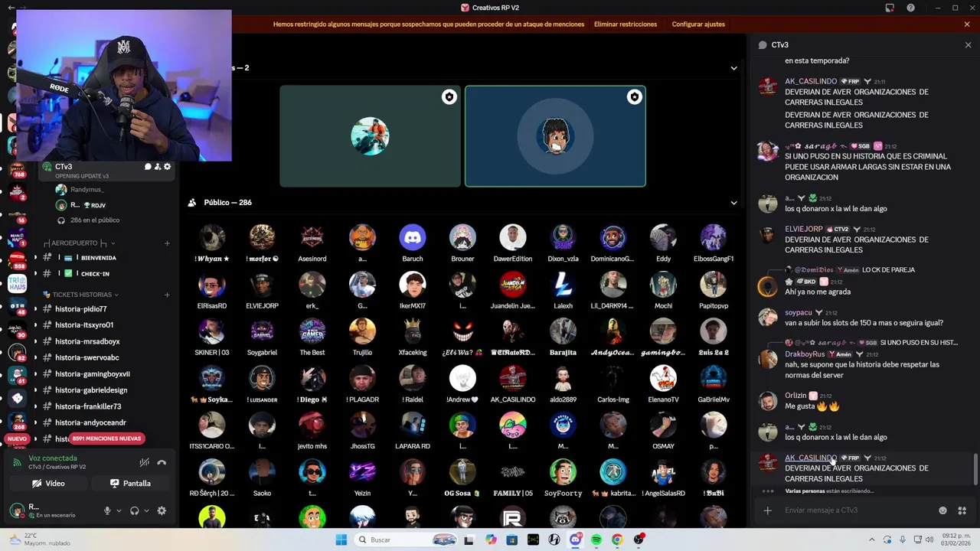The image size is (980, 551).
Task: Select the highlighted speaker tile with cartoon avatar
Action: (555, 136)
